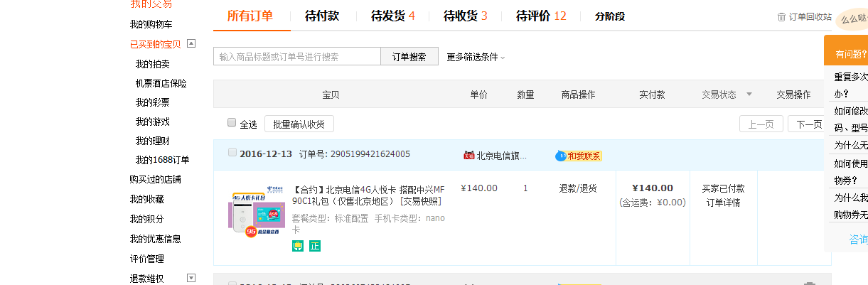Click unit price ¥140.00 in 单价 column

coord(479,188)
